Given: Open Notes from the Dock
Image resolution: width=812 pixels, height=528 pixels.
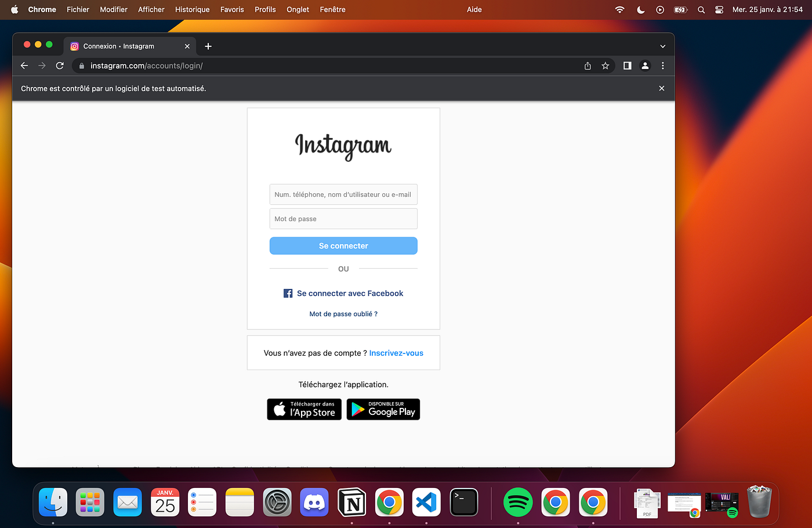Looking at the screenshot, I should (x=240, y=502).
